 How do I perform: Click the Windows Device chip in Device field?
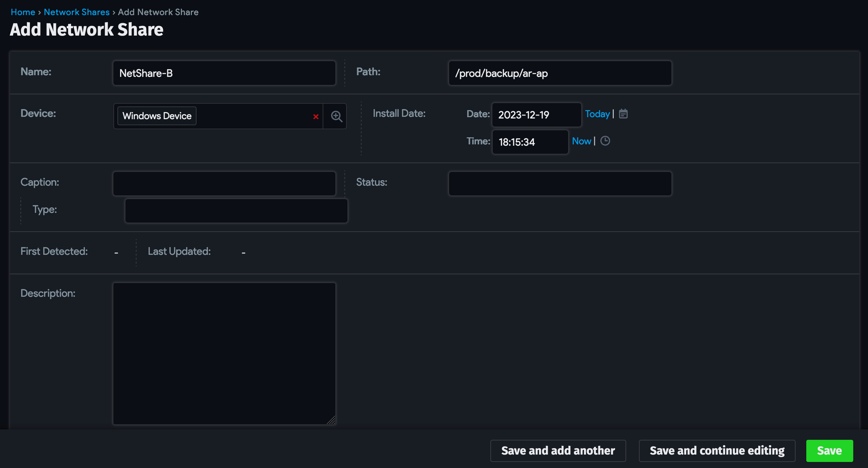click(156, 115)
